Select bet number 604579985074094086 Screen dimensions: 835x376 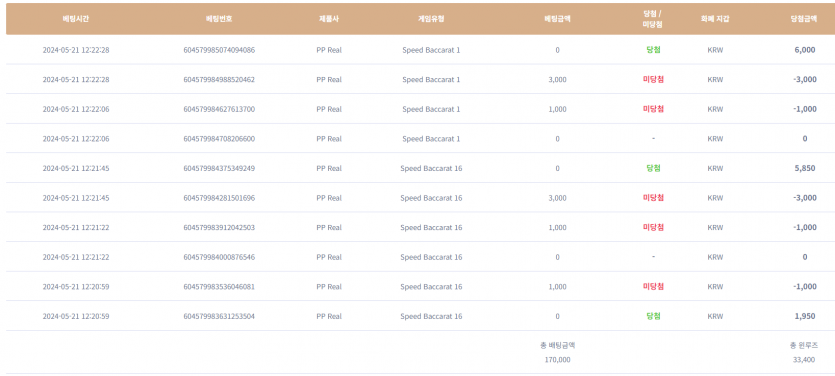[219, 50]
